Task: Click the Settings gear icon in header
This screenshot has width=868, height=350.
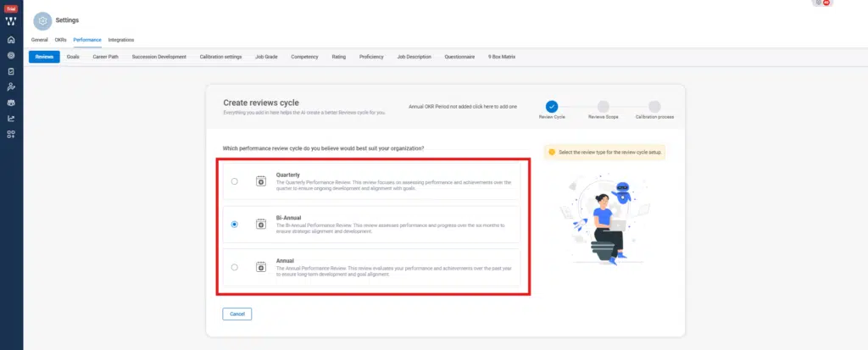Action: pos(42,20)
